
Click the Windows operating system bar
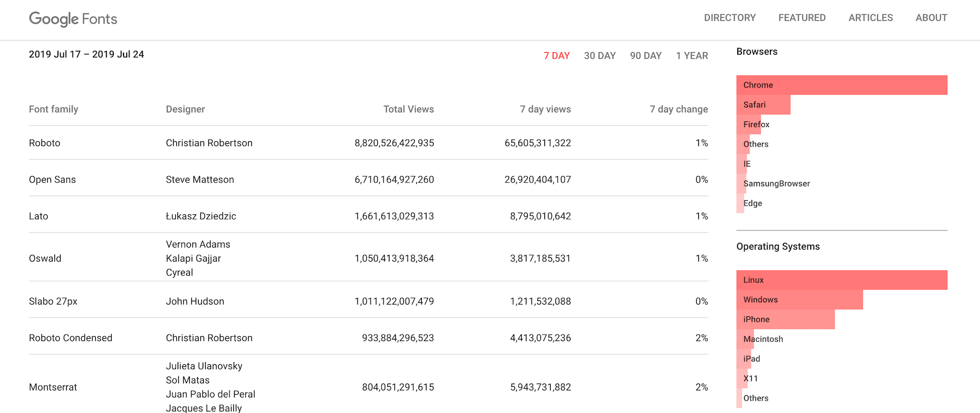tap(799, 300)
